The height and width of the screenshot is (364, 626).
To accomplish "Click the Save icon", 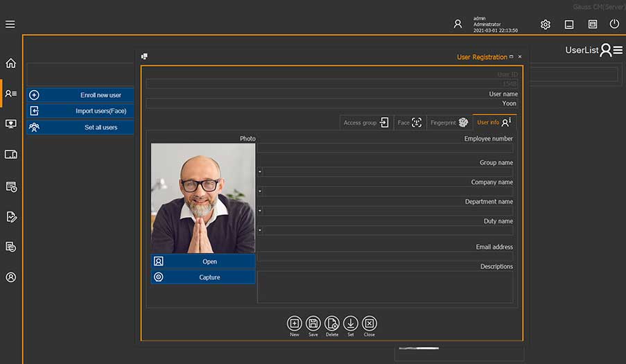I will click(313, 323).
